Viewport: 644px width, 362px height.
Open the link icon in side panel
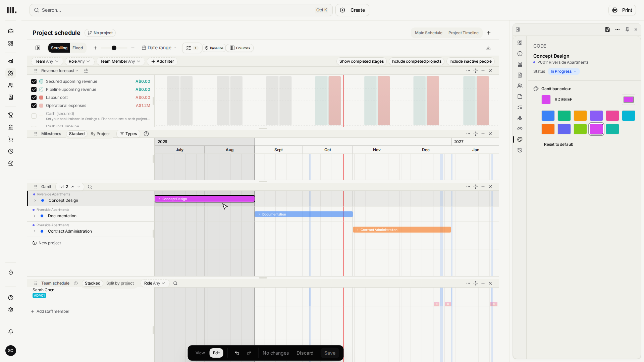[x=520, y=129]
